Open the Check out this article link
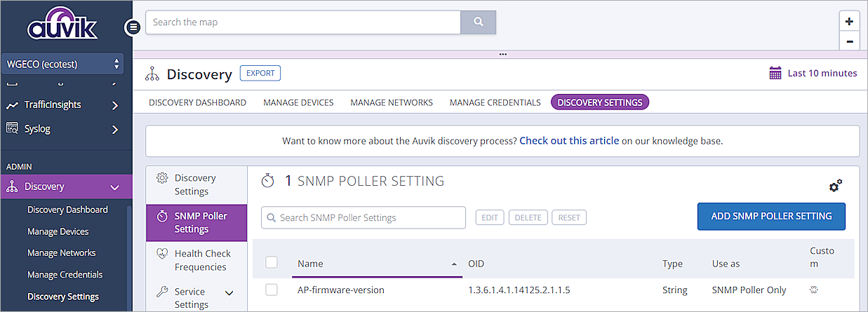Viewport: 868px width, 312px height. (569, 140)
